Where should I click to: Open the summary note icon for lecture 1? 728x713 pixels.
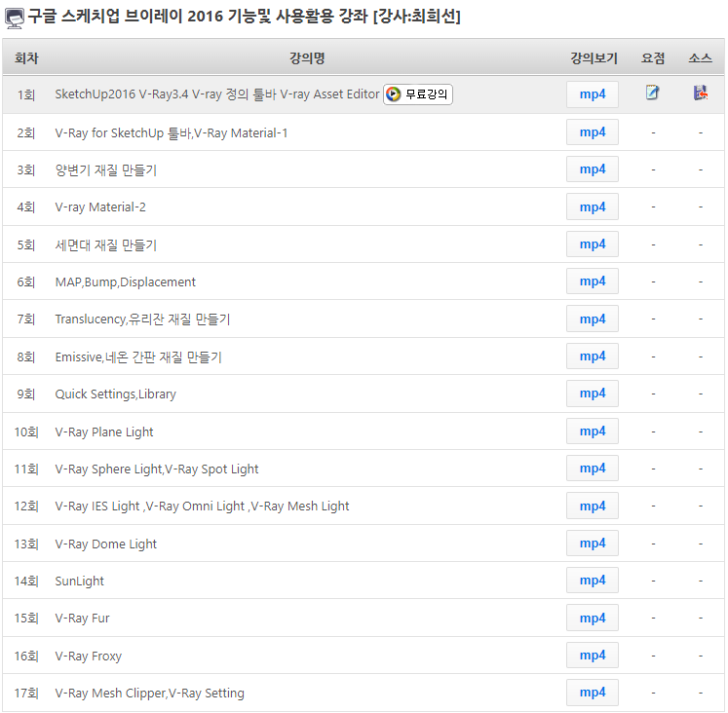point(652,93)
